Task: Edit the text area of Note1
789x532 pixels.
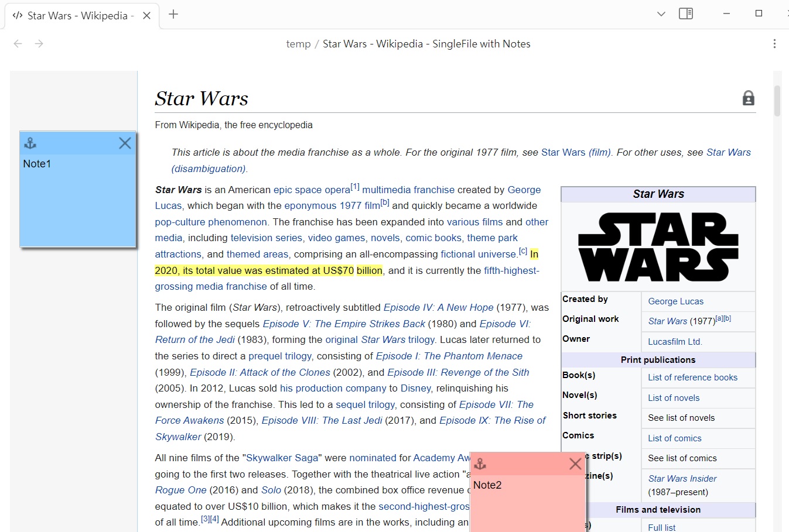Action: tap(78, 200)
